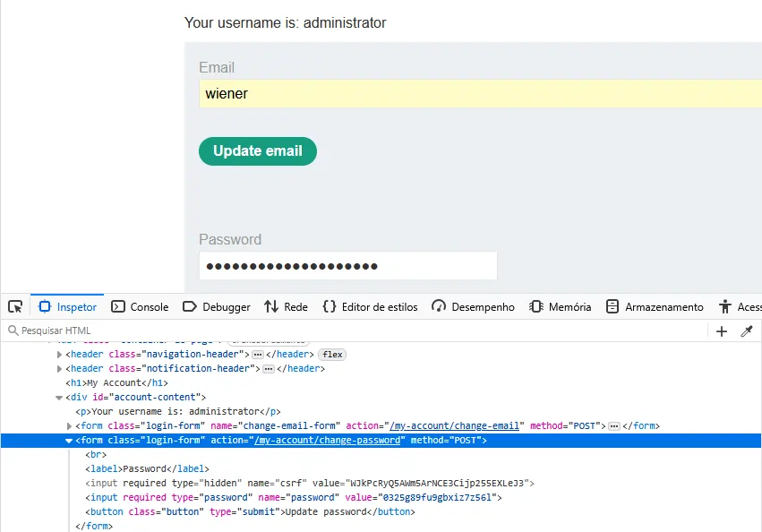Toggle the flex badge on navigation-header
The width and height of the screenshot is (762, 532).
click(x=332, y=355)
